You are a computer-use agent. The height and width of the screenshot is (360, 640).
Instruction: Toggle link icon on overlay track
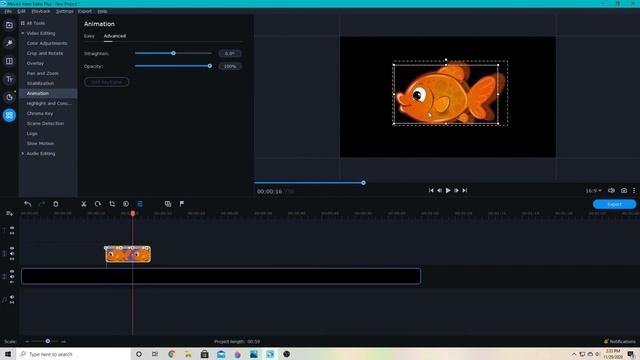[x=12, y=259]
